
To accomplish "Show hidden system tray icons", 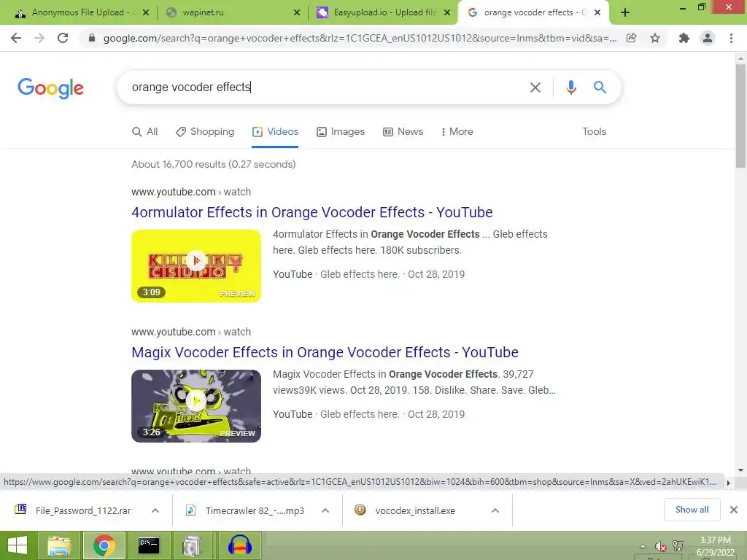I will coord(643,546).
